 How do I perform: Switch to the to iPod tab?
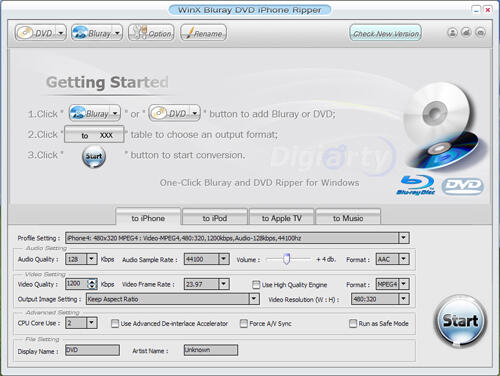[215, 217]
